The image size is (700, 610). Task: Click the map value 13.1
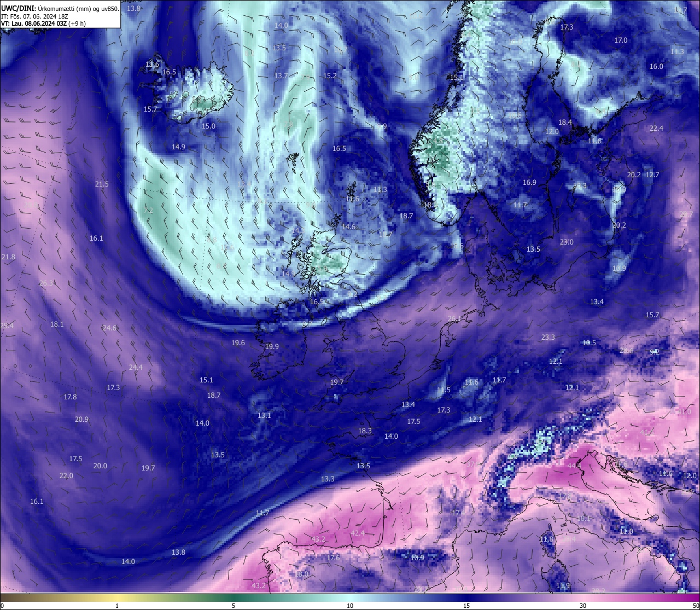[x=264, y=416]
